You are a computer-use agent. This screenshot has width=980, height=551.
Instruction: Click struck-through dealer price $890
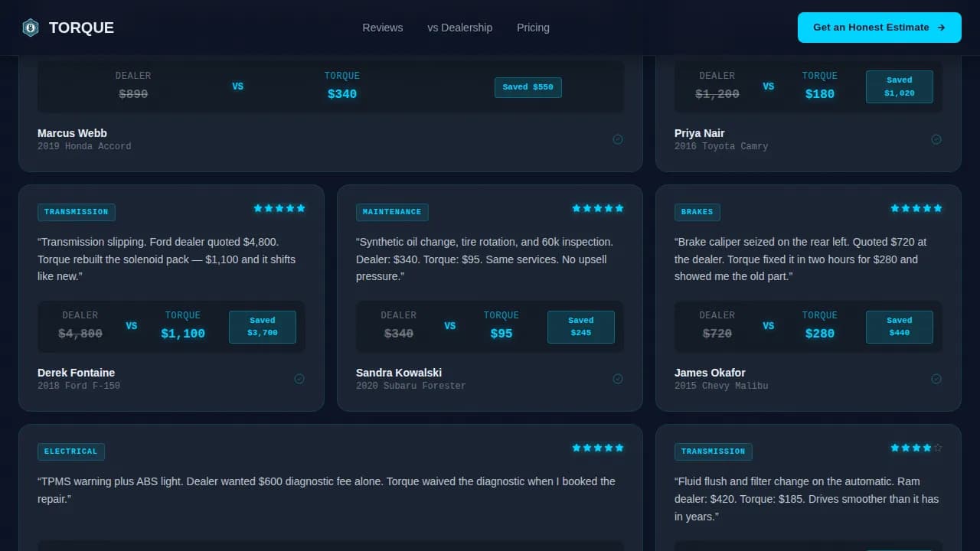(x=133, y=94)
